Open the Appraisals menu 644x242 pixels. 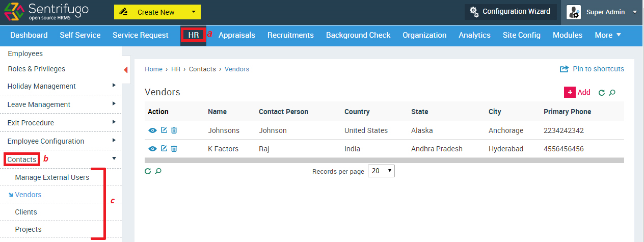coord(236,35)
